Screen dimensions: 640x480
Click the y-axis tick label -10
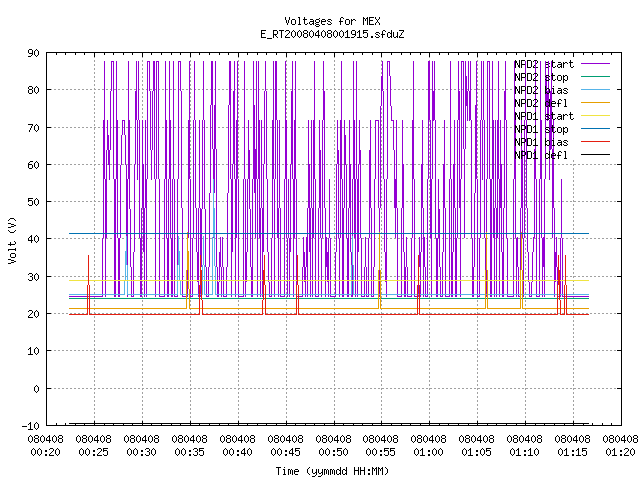point(31,426)
